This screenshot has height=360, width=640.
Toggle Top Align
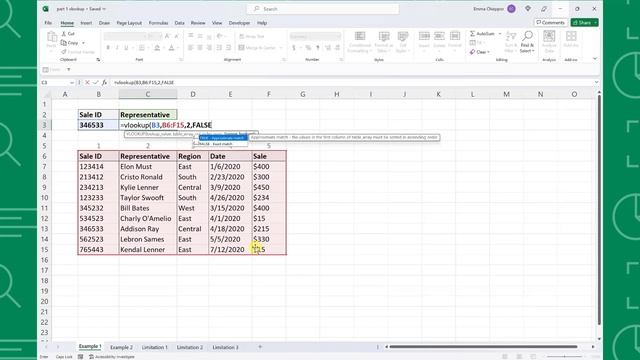click(x=191, y=36)
